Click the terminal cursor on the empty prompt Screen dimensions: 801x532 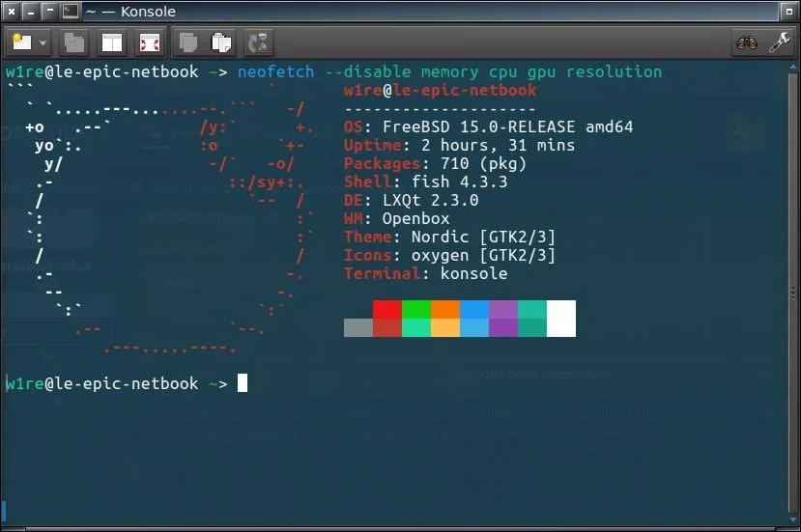pyautogui.click(x=243, y=383)
